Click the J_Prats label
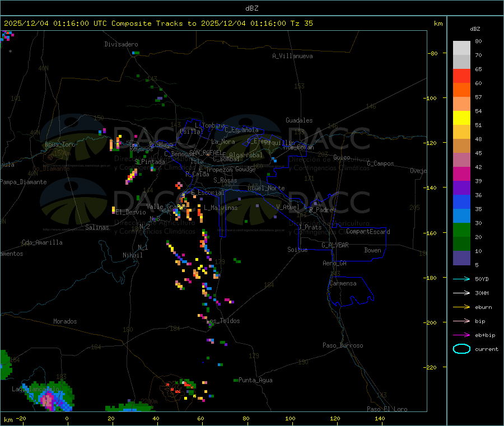 [x=310, y=227]
